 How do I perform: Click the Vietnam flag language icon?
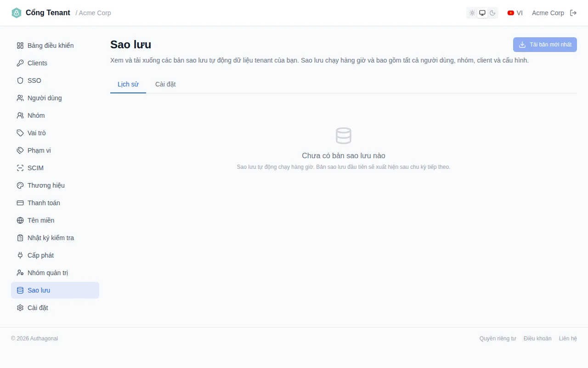pyautogui.click(x=511, y=13)
